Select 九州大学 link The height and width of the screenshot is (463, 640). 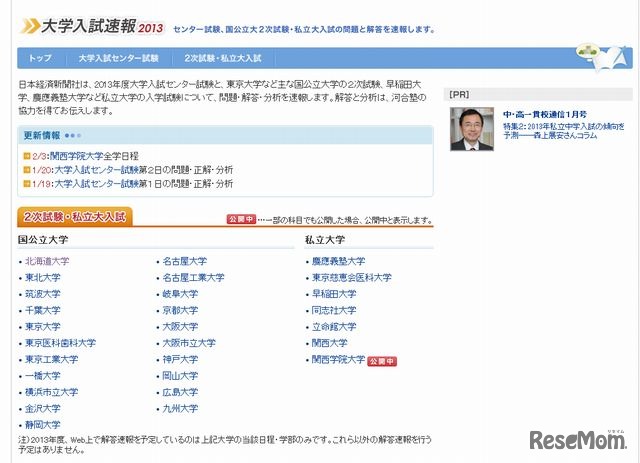pos(180,408)
